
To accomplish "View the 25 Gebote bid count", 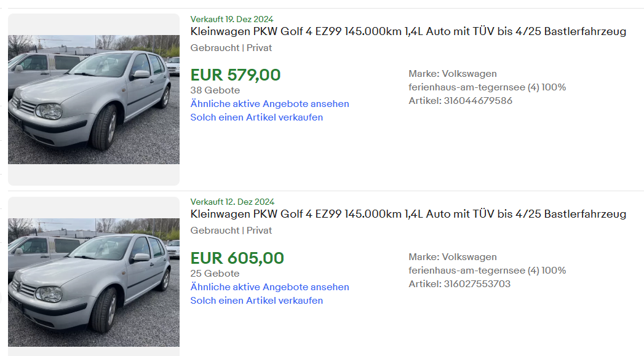I will pyautogui.click(x=215, y=274).
